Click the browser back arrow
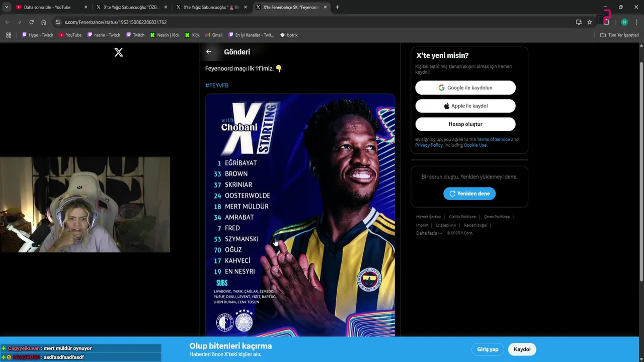The height and width of the screenshot is (362, 644). tap(8, 22)
